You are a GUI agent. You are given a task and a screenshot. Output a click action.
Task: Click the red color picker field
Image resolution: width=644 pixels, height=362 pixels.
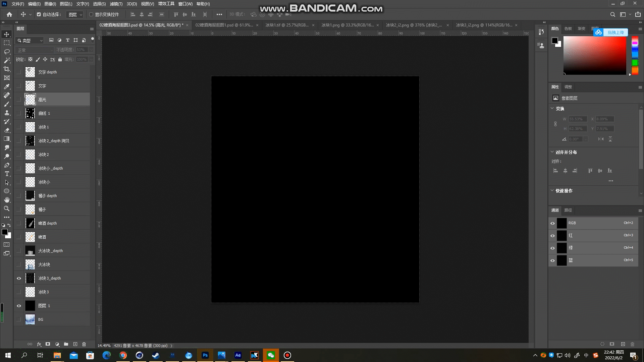tap(594, 55)
